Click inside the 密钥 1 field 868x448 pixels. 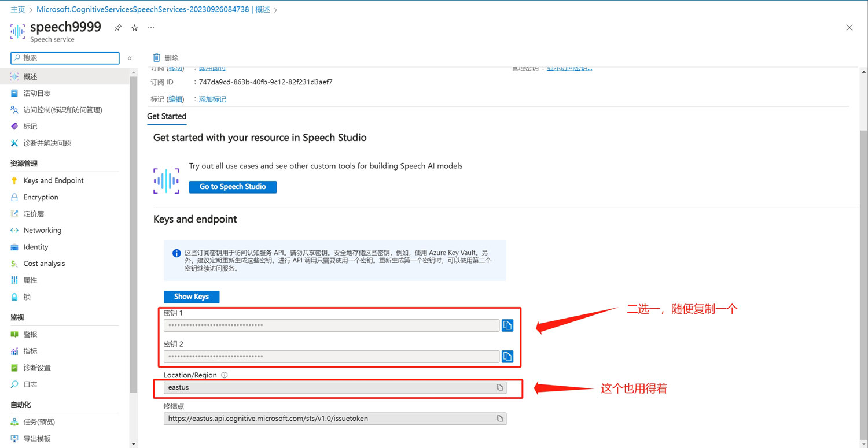332,325
